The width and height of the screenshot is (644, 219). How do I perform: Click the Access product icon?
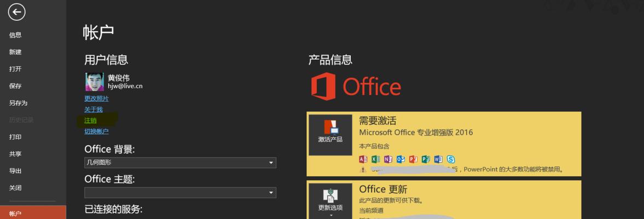tap(363, 159)
